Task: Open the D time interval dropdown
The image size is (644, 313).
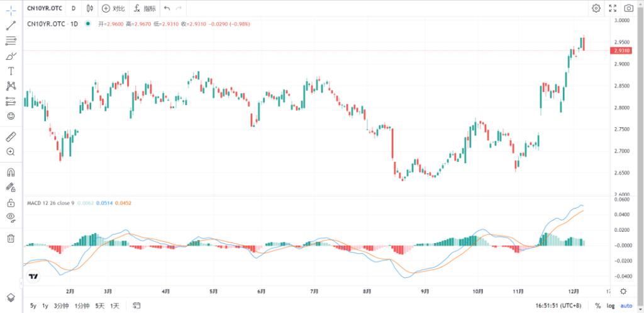Action: click(74, 8)
